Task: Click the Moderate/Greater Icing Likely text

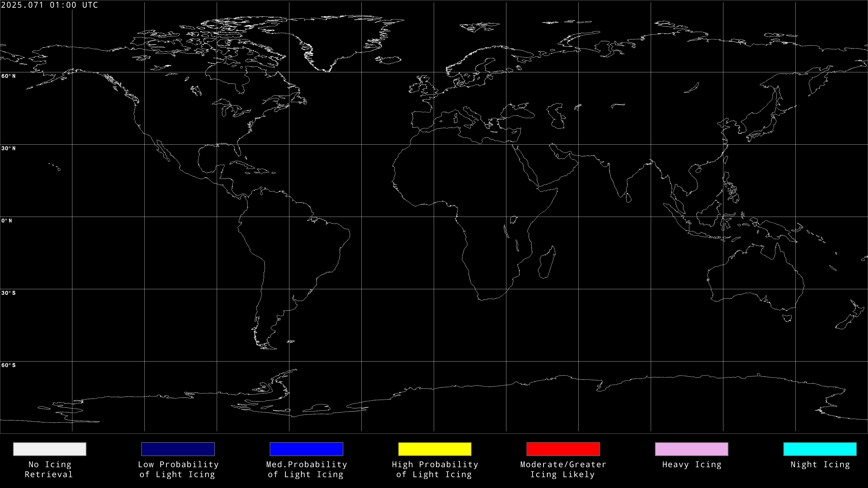Action: point(563,469)
